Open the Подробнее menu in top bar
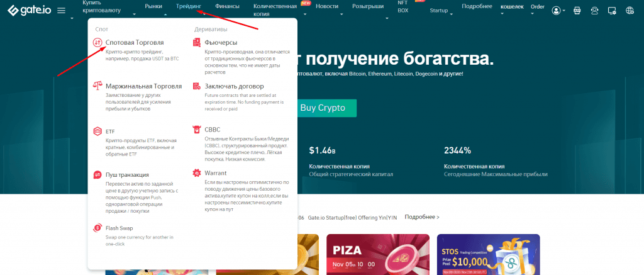 click(x=477, y=6)
